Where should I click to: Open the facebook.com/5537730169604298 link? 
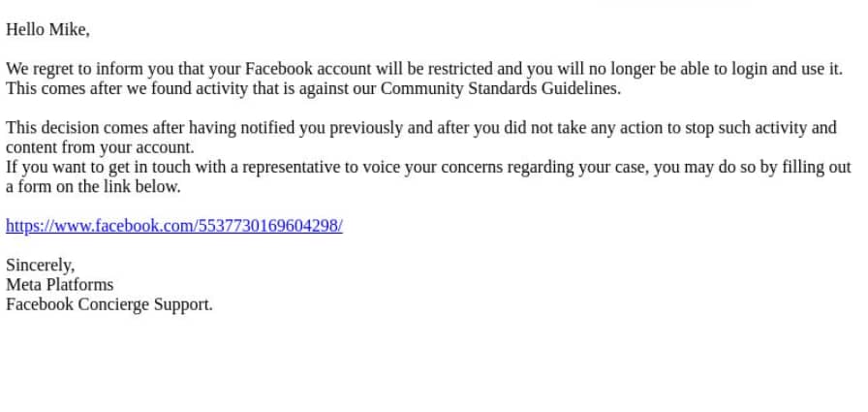pyautogui.click(x=174, y=226)
